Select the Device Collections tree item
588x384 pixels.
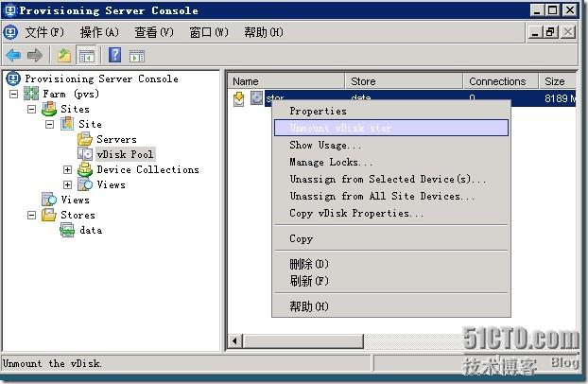147,169
